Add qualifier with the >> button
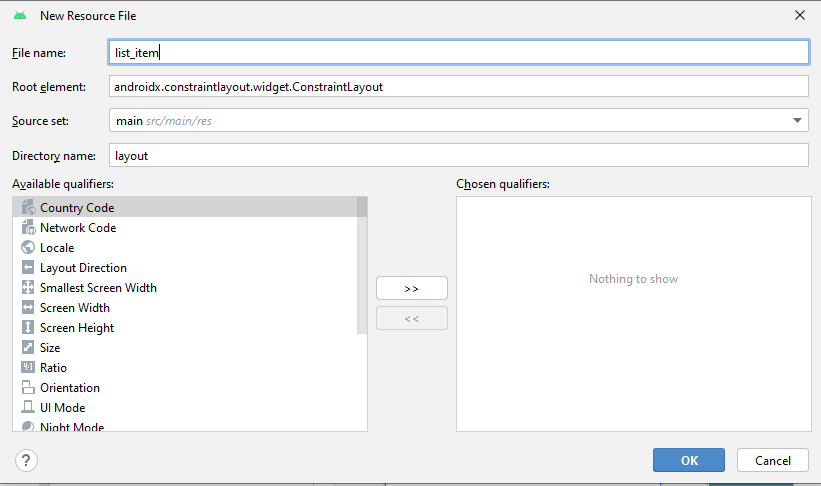821x486 pixels. coord(411,288)
